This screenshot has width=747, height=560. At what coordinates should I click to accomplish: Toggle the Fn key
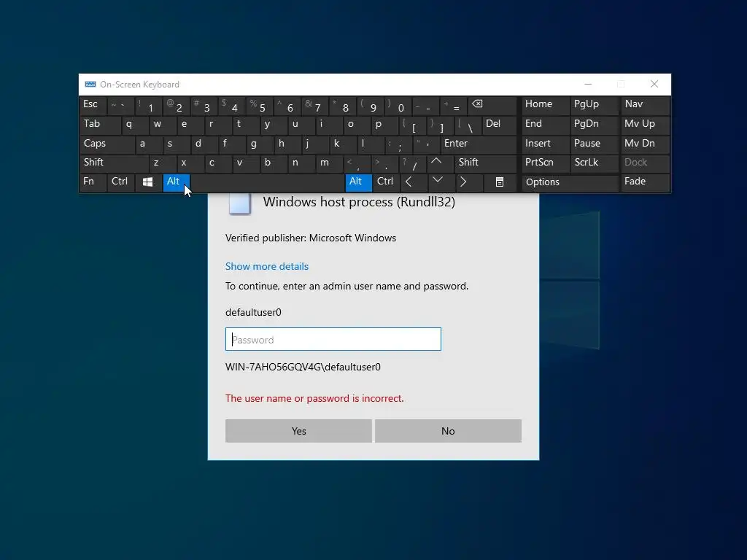93,182
